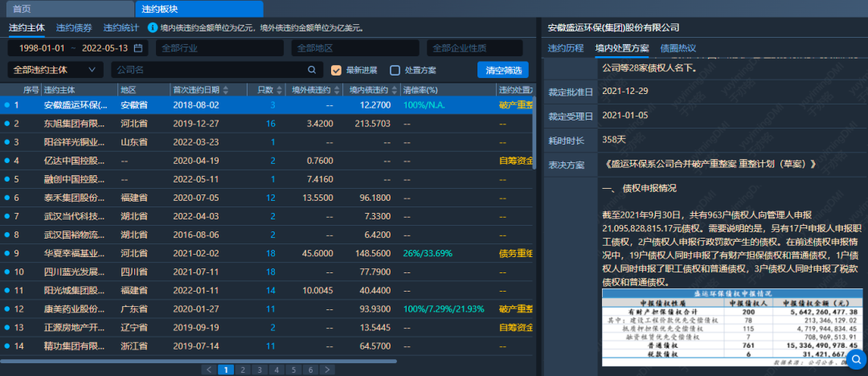Select the 安徽盛运环保 row

[x=266, y=104]
